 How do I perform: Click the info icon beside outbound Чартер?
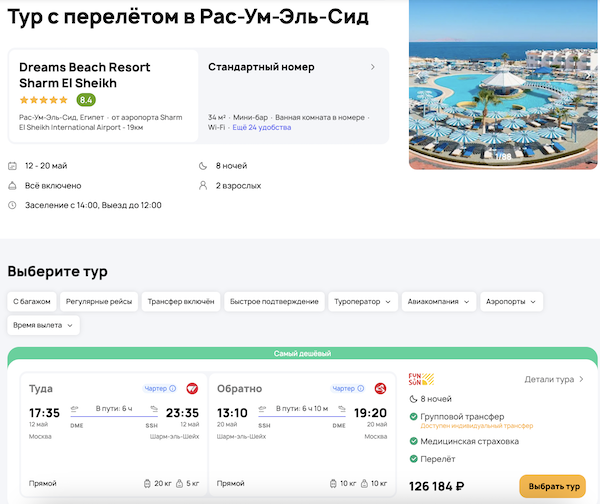[174, 388]
